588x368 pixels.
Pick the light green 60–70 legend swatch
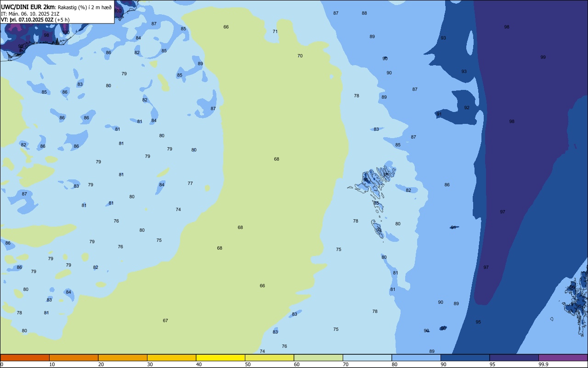[x=318, y=357]
